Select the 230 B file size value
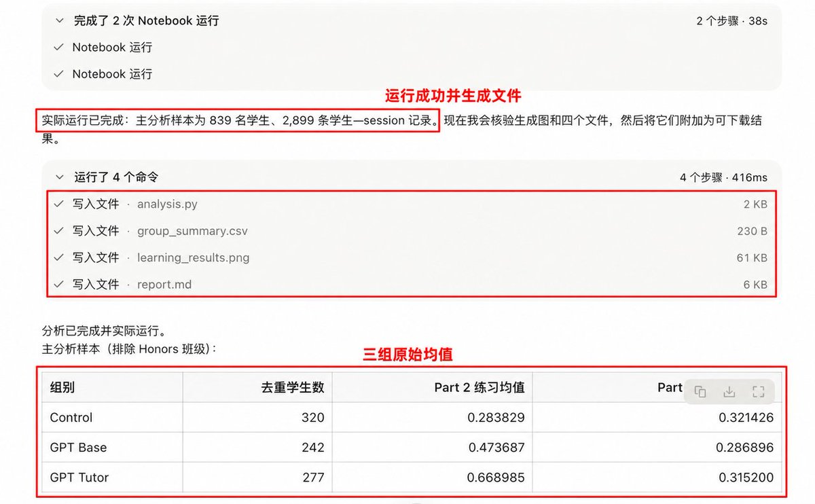This screenshot has height=504, width=815. [x=753, y=231]
